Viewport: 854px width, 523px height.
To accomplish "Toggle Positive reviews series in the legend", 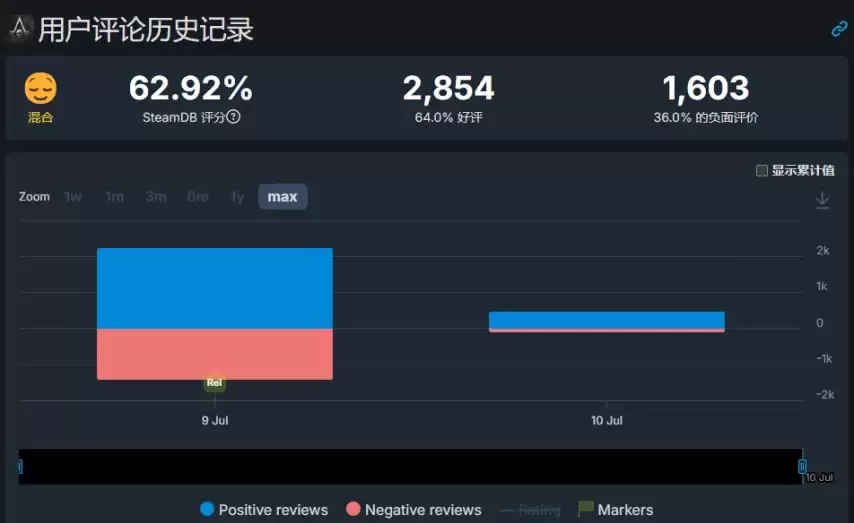I will pyautogui.click(x=264, y=509).
